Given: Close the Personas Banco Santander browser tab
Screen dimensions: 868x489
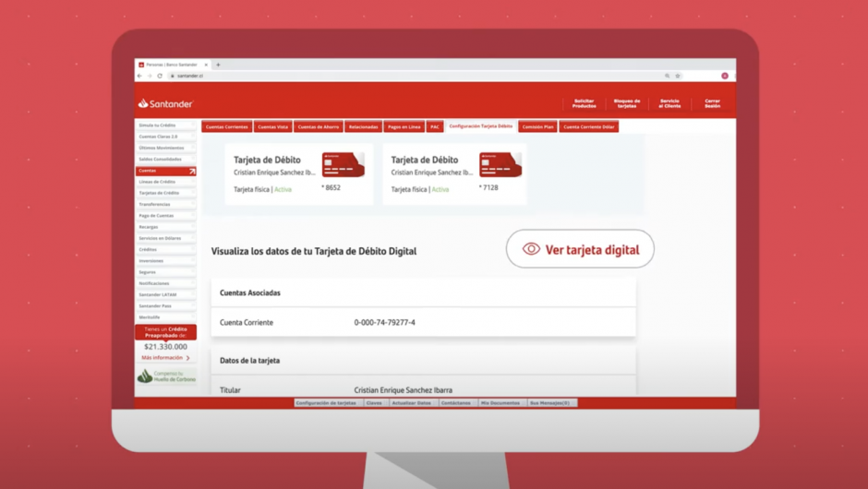Looking at the screenshot, I should tap(206, 65).
